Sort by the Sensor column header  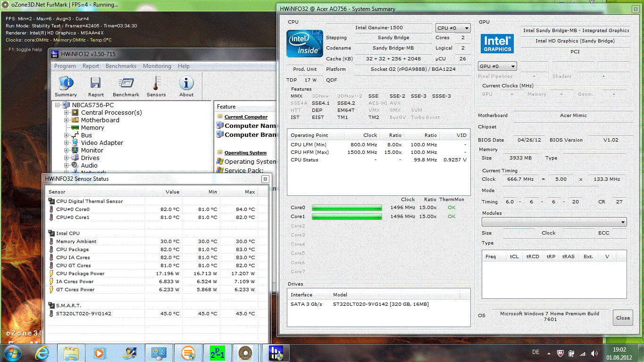pos(95,192)
